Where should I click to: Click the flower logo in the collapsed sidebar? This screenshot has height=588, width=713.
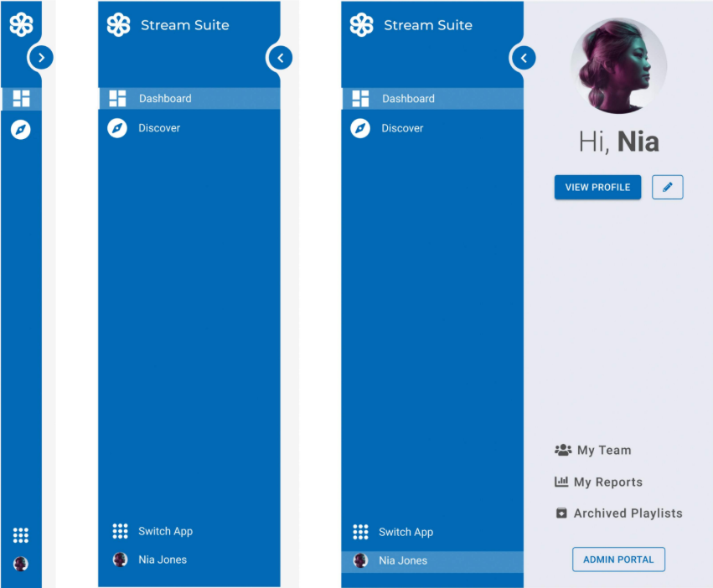pos(21,24)
